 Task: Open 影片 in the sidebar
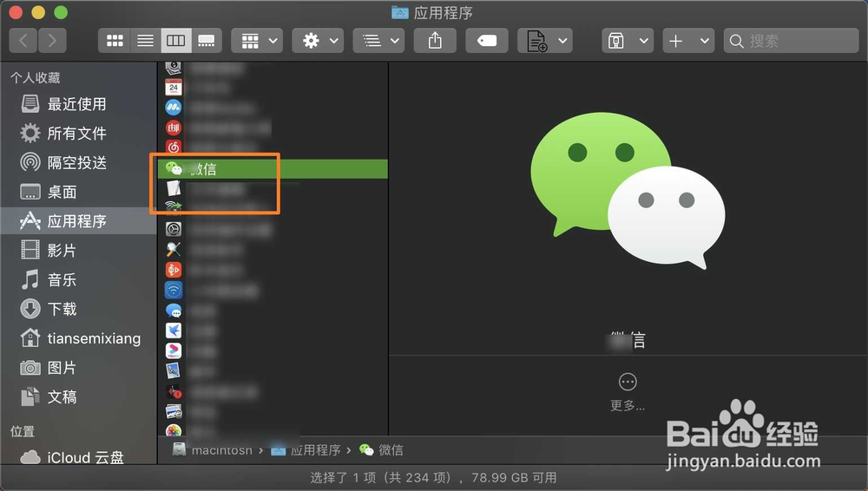coord(77,251)
